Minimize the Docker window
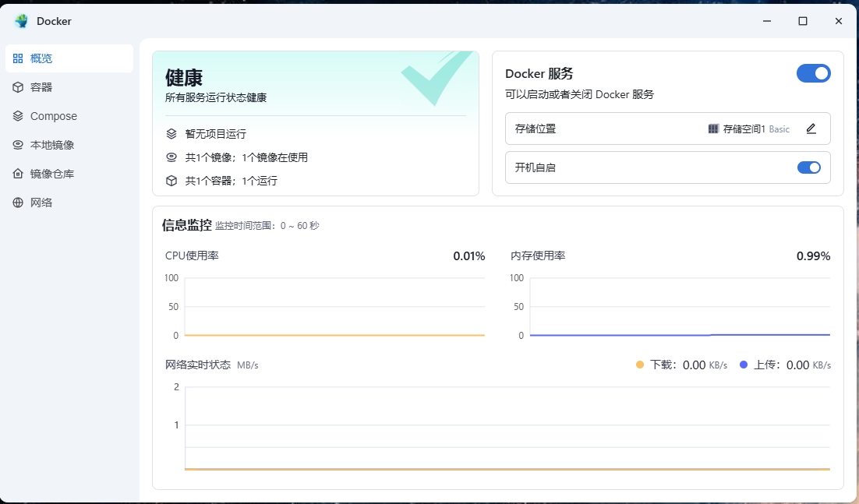The height and width of the screenshot is (504, 859). click(x=767, y=21)
